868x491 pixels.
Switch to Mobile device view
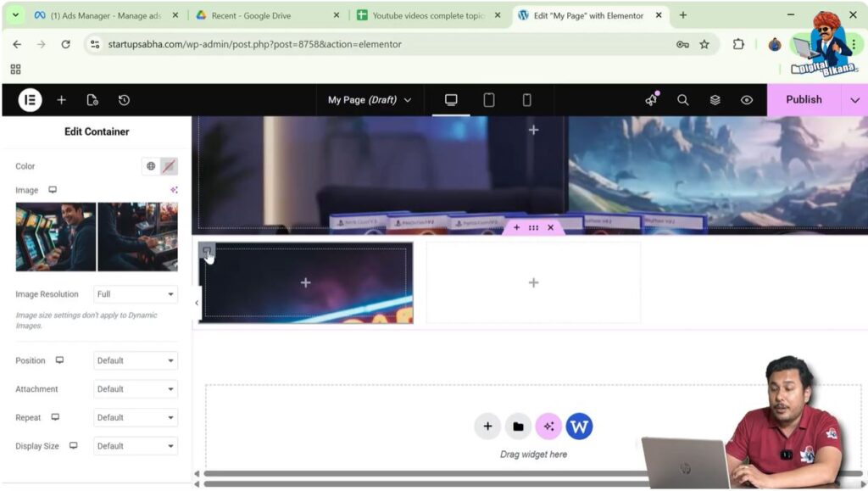click(526, 100)
